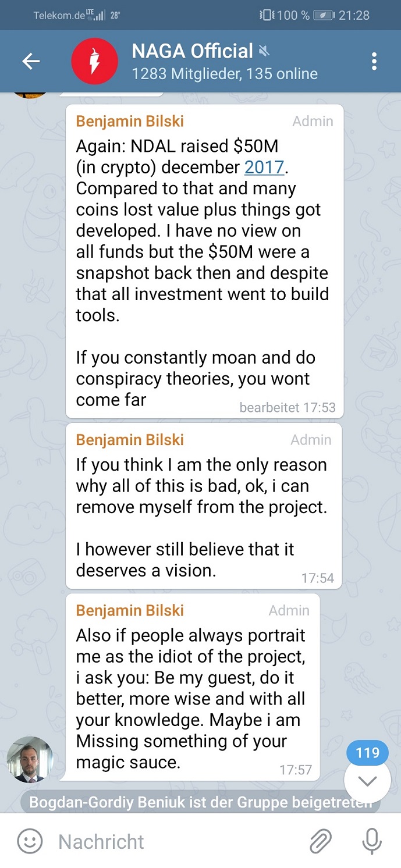Open NAGA Official group avatar
This screenshot has height=868, width=401.
(x=94, y=61)
